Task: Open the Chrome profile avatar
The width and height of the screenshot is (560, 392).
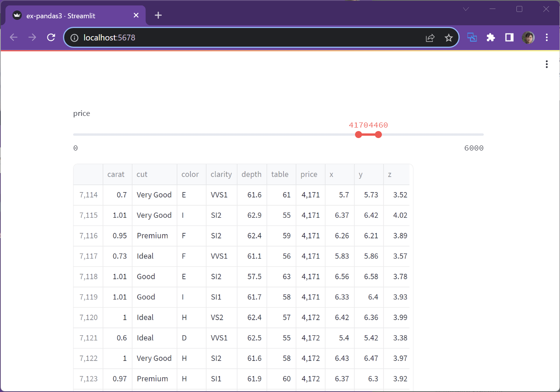Action: click(528, 37)
